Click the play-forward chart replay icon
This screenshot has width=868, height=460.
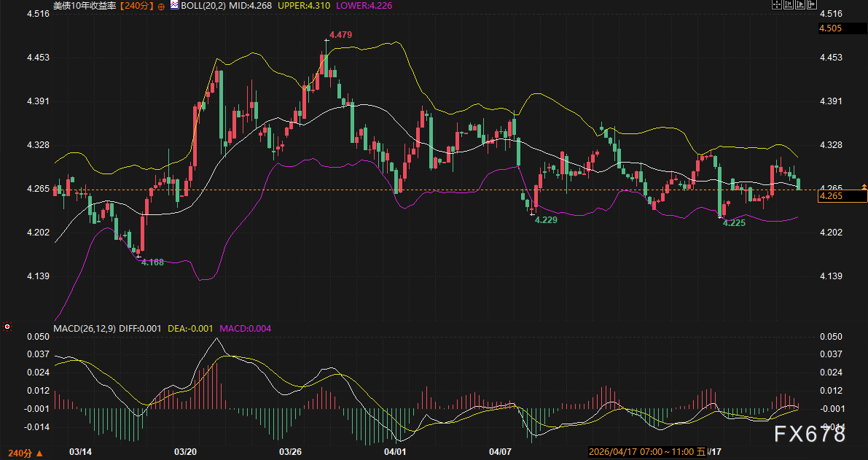click(x=800, y=5)
